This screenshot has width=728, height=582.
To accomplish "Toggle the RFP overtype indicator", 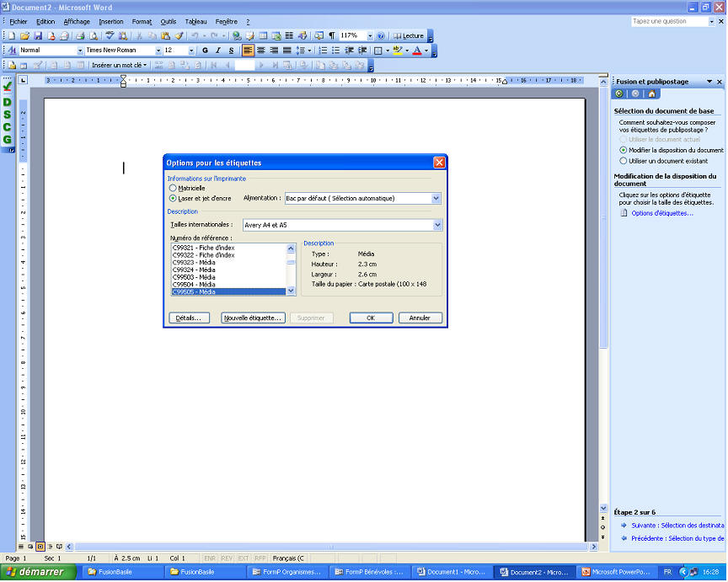I will click(260, 558).
